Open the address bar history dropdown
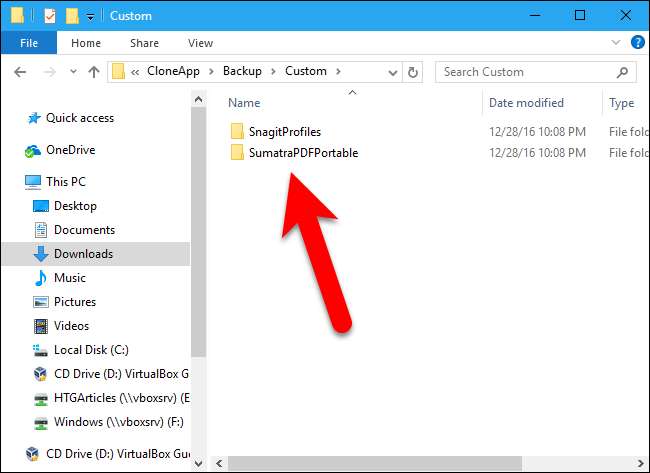 (x=393, y=73)
